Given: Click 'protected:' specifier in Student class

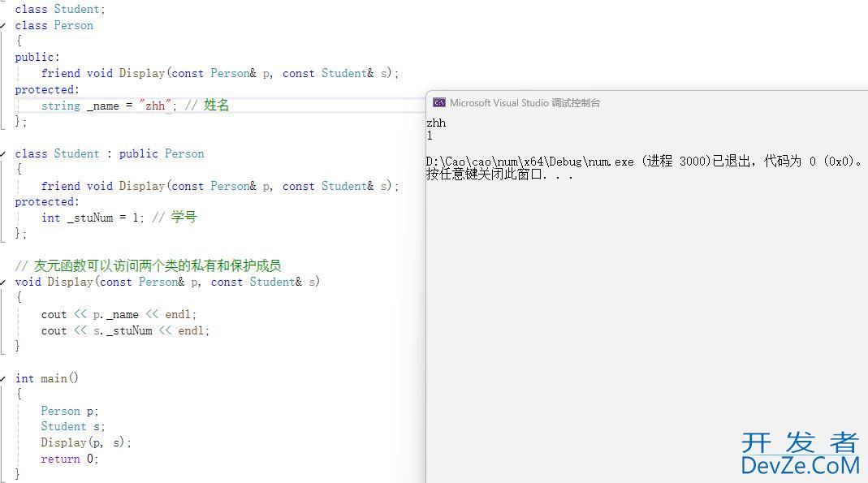Looking at the screenshot, I should pyautogui.click(x=47, y=202).
